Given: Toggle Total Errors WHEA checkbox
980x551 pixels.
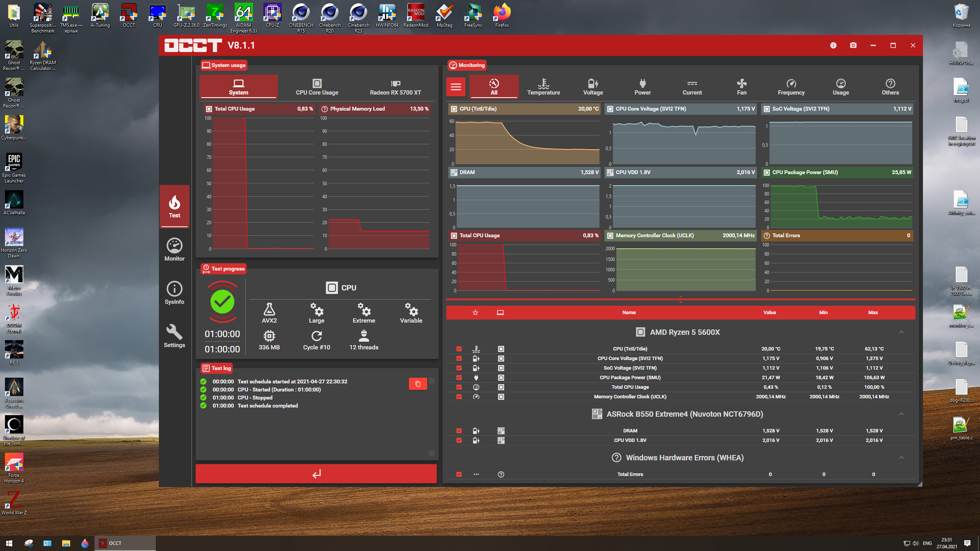Looking at the screenshot, I should pyautogui.click(x=459, y=474).
